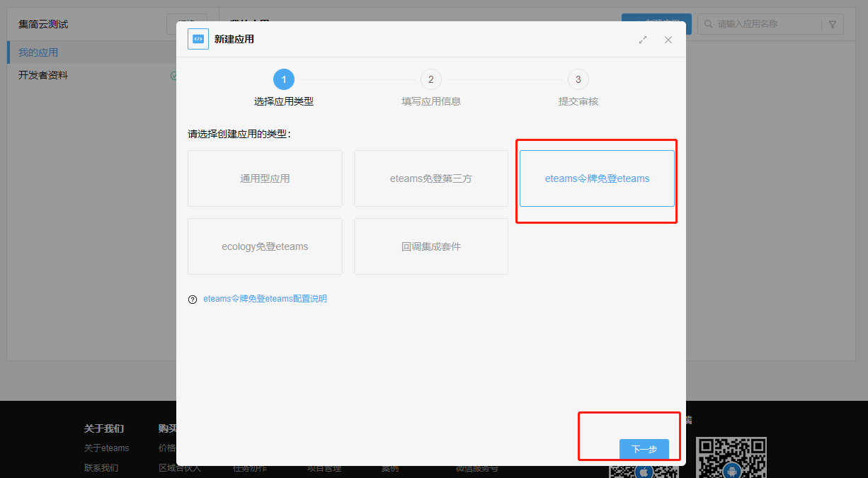The height and width of the screenshot is (478, 868).
Task: Click the magnifier icon in the search box
Action: [708, 25]
